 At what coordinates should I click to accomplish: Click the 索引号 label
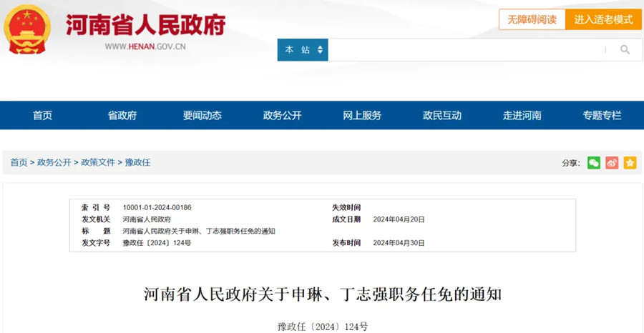[96, 207]
